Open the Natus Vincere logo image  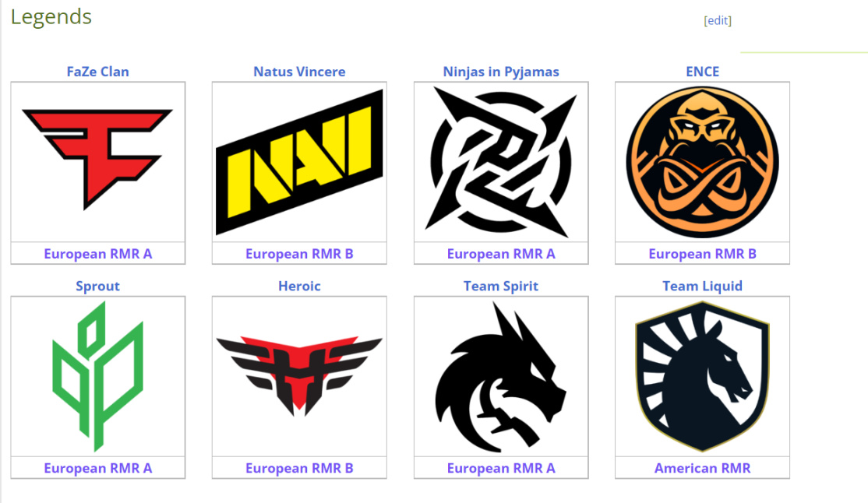point(299,162)
